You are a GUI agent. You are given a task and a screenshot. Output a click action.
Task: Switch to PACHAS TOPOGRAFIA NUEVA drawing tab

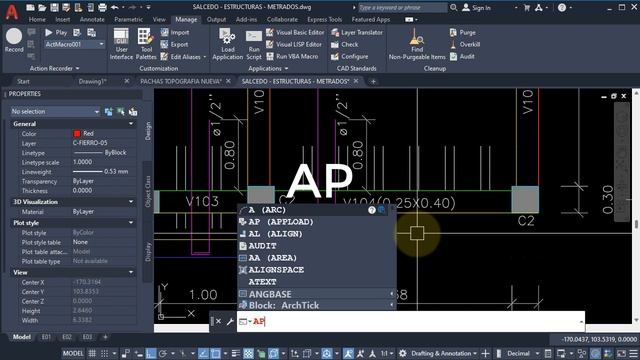(x=181, y=81)
